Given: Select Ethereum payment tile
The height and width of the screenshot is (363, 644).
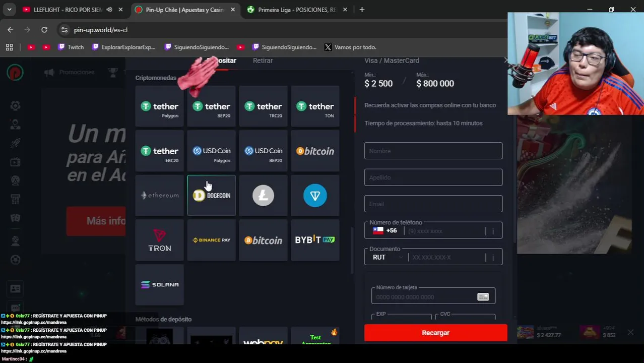Looking at the screenshot, I should (160, 196).
